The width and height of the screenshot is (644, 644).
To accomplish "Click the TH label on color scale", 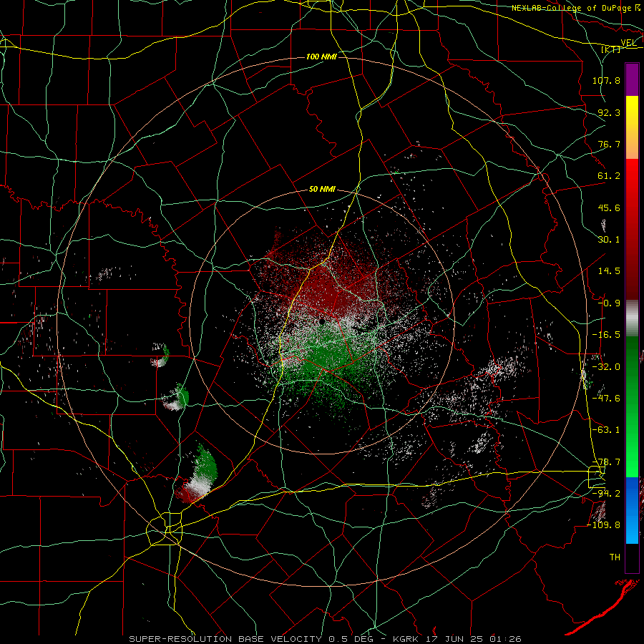I will tap(615, 557).
